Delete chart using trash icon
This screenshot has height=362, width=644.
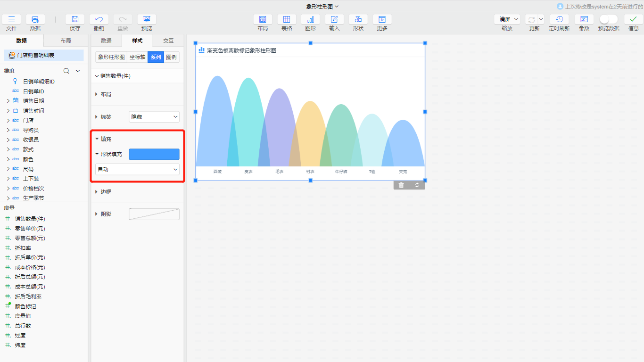tap(401, 185)
